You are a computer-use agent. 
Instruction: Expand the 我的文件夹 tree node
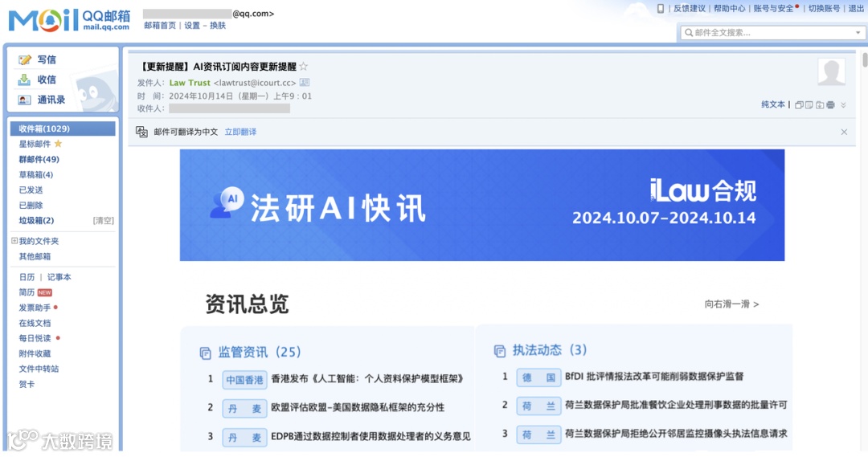[14, 241]
